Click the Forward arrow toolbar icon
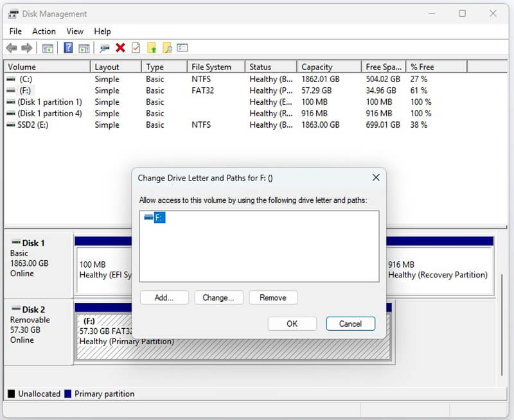 26,48
